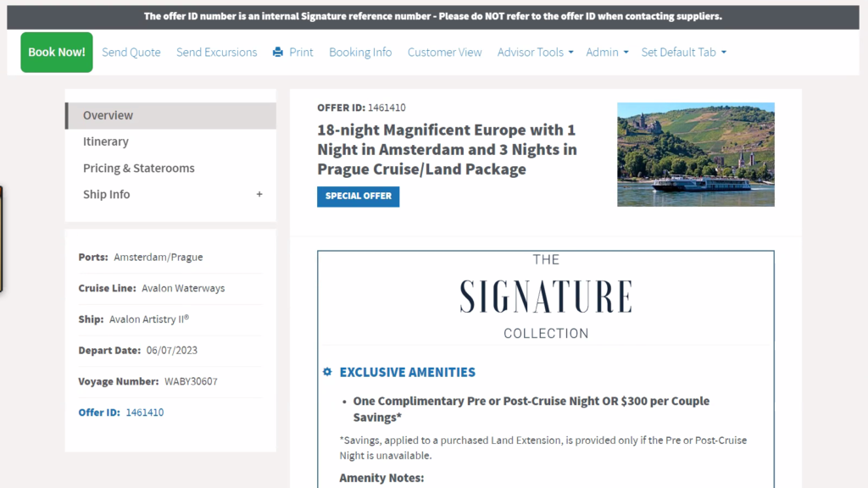
Task: Switch to Customer View
Action: [444, 53]
